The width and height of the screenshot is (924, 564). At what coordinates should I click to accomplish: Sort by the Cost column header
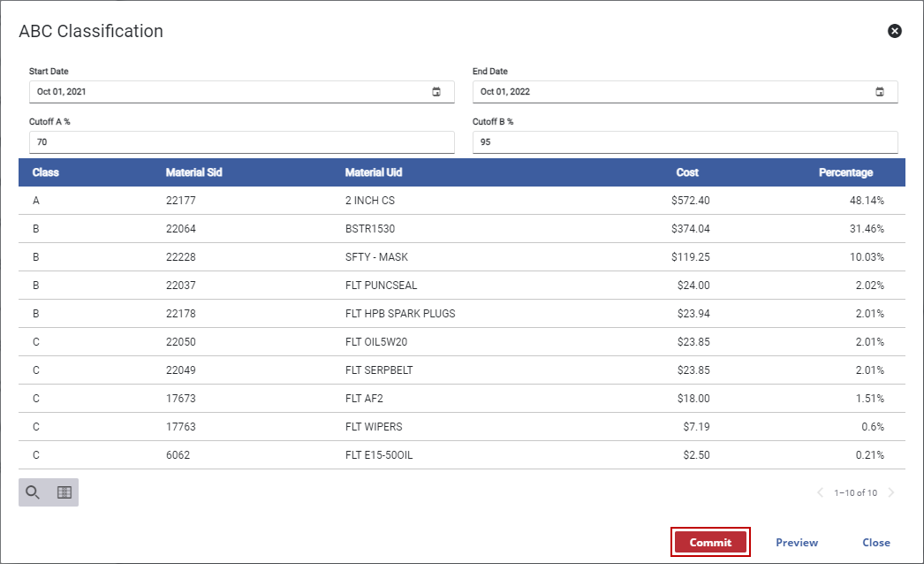coord(687,172)
